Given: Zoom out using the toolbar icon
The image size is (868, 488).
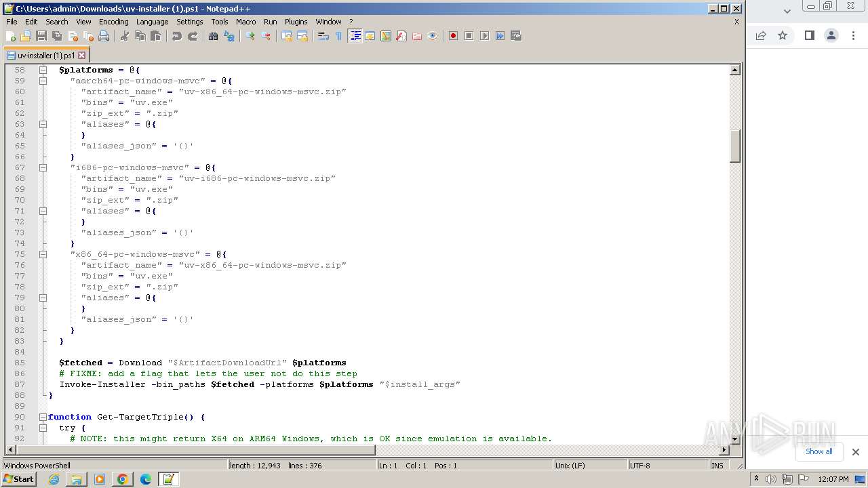Looking at the screenshot, I should [x=266, y=36].
